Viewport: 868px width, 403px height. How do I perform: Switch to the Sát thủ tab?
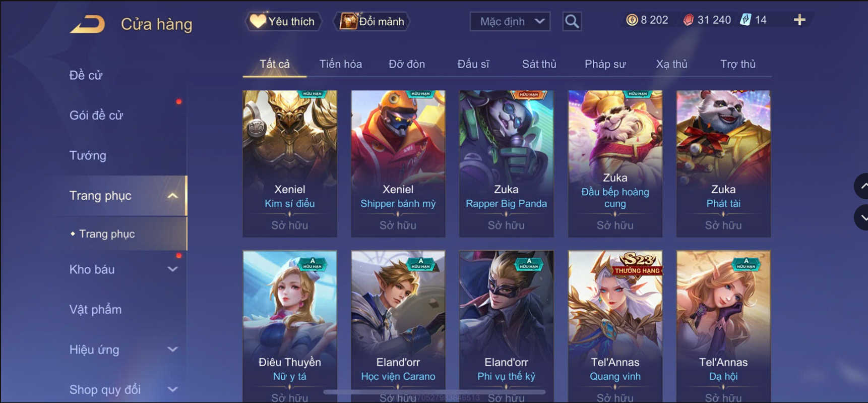click(539, 64)
